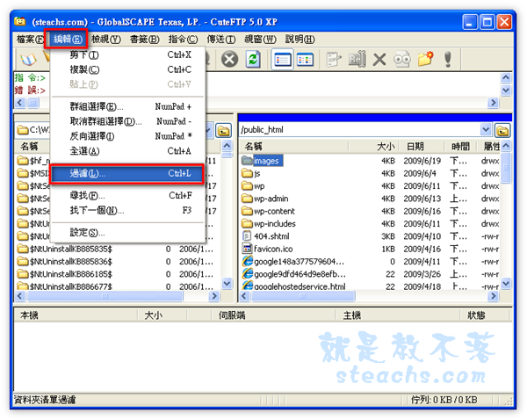Open the Site Manager book icon
This screenshot has height=420, width=527.
[28, 60]
